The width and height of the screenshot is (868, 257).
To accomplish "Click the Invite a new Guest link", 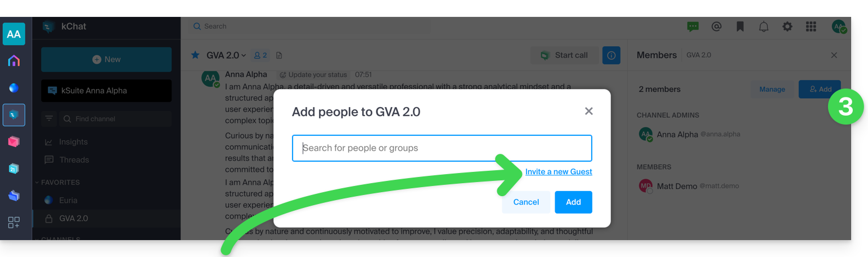I will coord(559,172).
